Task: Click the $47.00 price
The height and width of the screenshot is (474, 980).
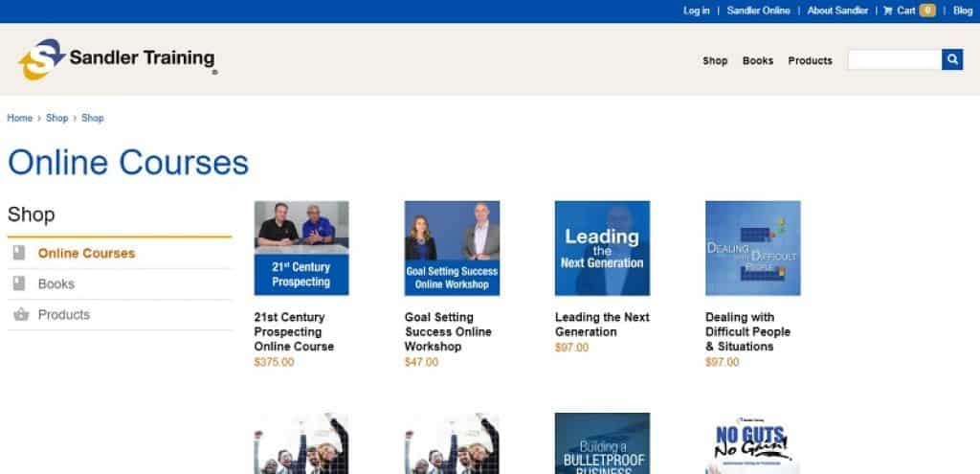Action: tap(421, 362)
